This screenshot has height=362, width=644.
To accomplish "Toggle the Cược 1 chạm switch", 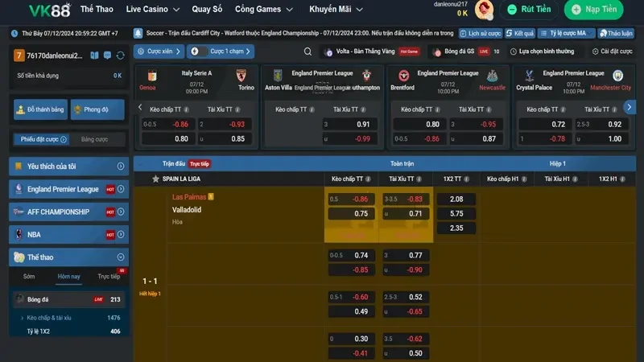I will pos(195,51).
